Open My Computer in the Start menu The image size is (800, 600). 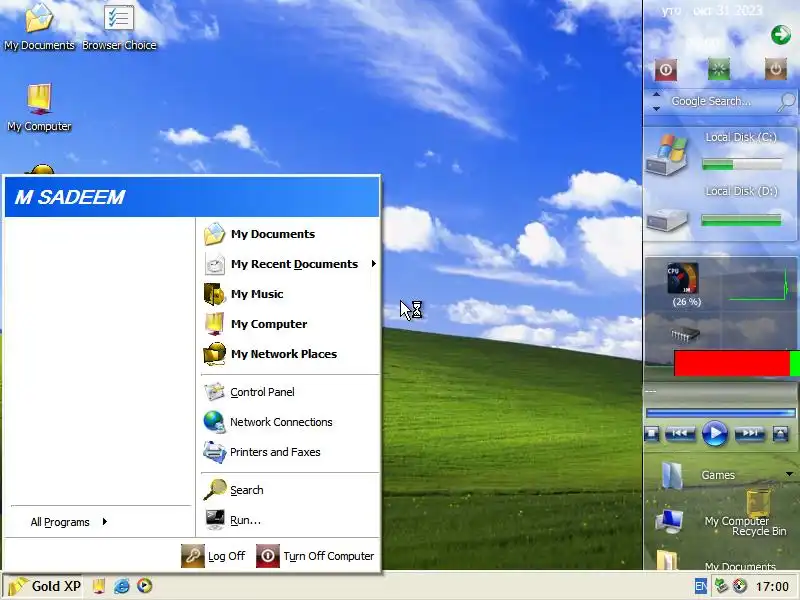click(290, 324)
